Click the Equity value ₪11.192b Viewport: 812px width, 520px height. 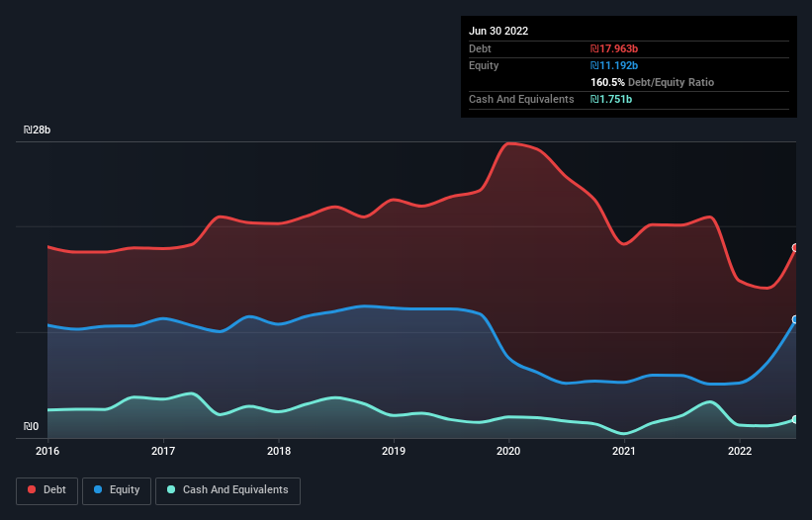pos(614,65)
